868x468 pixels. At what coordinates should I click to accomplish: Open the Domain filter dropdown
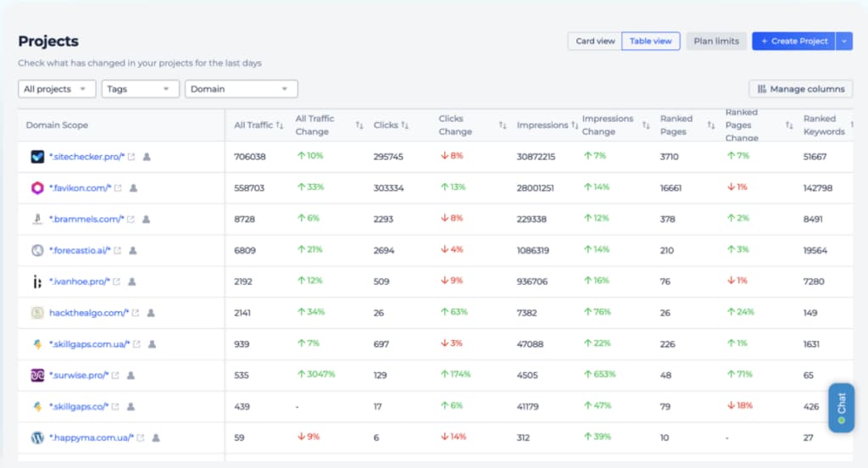pyautogui.click(x=242, y=89)
